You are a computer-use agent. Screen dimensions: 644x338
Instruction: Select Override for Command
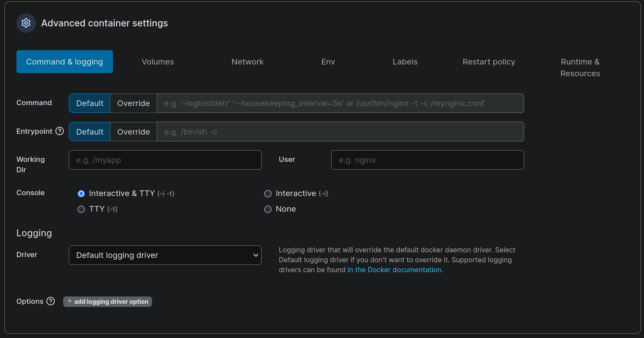(133, 103)
